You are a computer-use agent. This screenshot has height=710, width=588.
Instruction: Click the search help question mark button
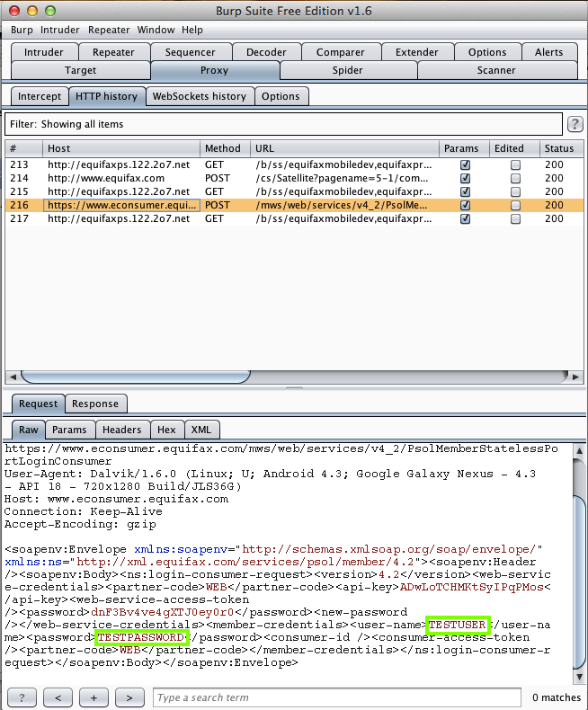coord(22,697)
